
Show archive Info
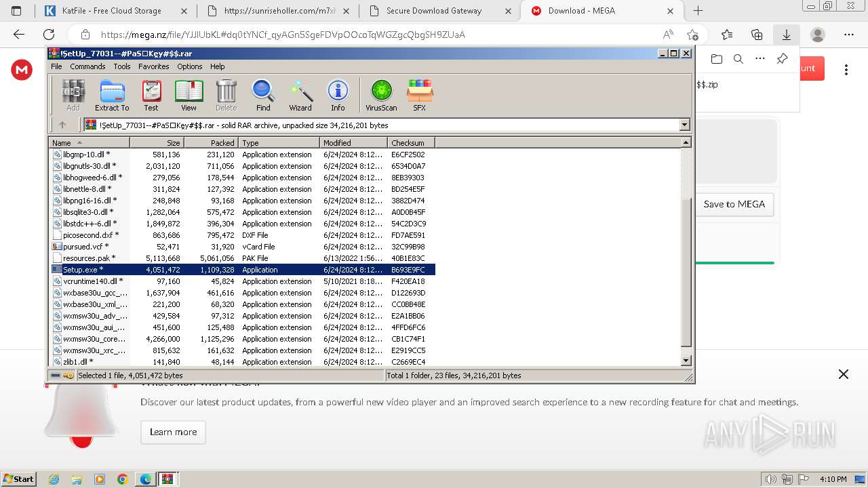pos(338,96)
